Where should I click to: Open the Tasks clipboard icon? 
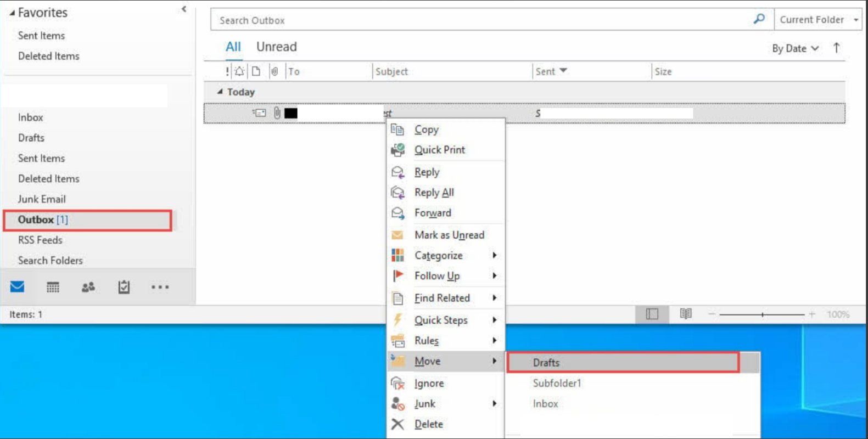[124, 286]
